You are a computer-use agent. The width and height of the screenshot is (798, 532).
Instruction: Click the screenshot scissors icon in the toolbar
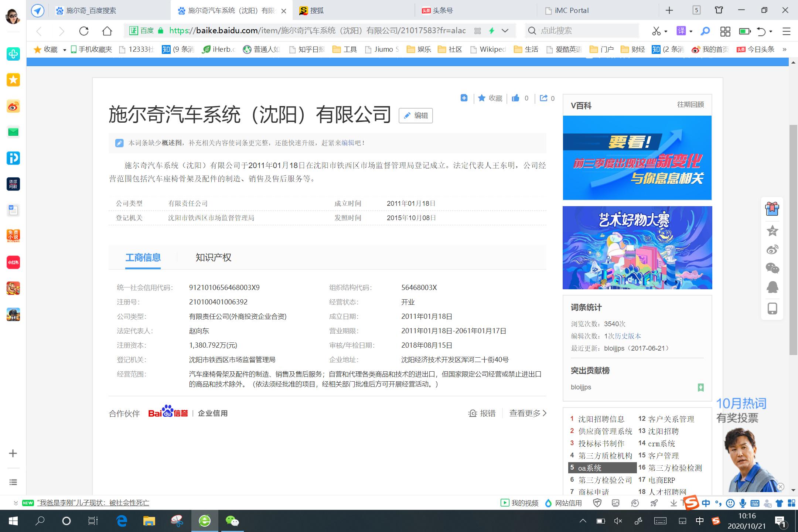[x=657, y=31]
